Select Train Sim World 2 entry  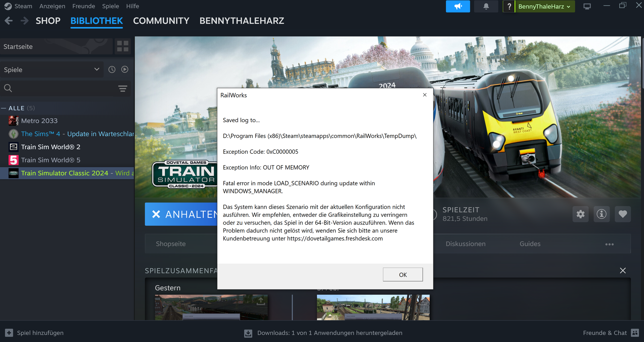(67, 147)
